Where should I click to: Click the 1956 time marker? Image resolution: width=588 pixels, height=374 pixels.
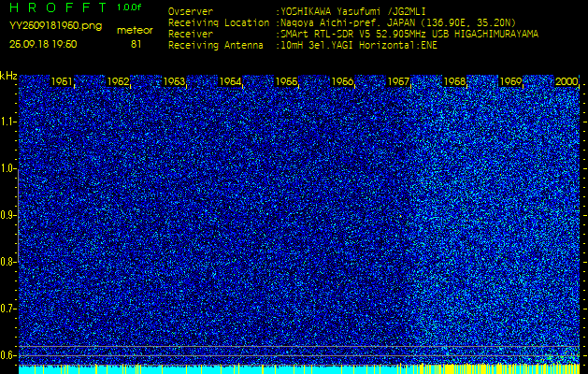(x=342, y=81)
